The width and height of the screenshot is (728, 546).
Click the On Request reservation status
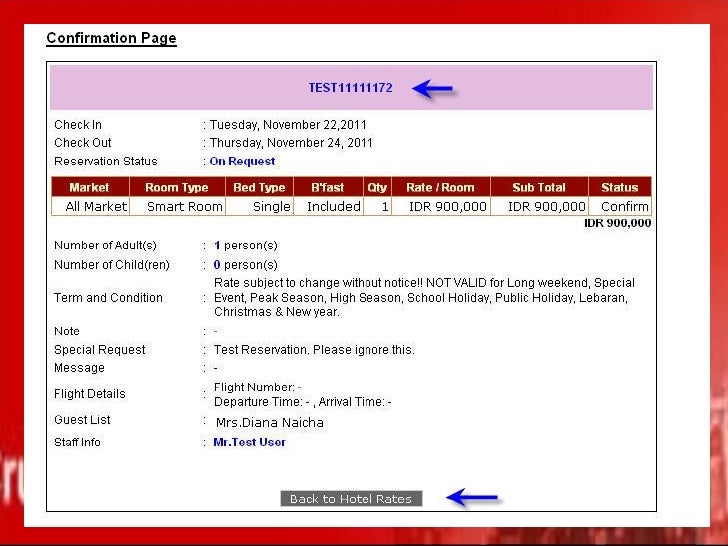tap(242, 161)
